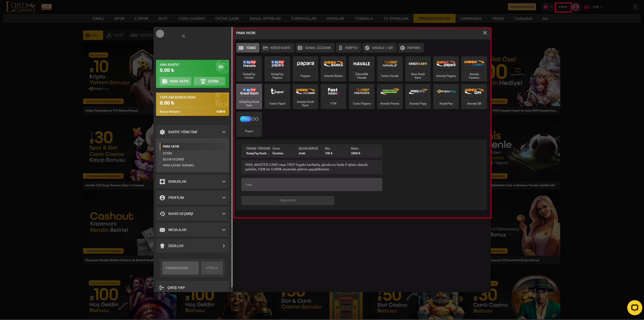Select the Anında QR tile
The height and width of the screenshot is (320, 644).
pos(474,97)
